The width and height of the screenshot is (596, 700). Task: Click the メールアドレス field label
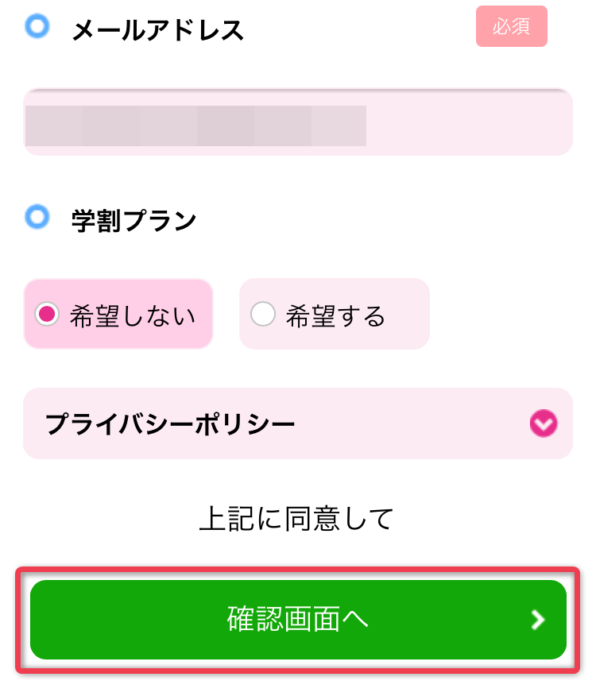[157, 30]
